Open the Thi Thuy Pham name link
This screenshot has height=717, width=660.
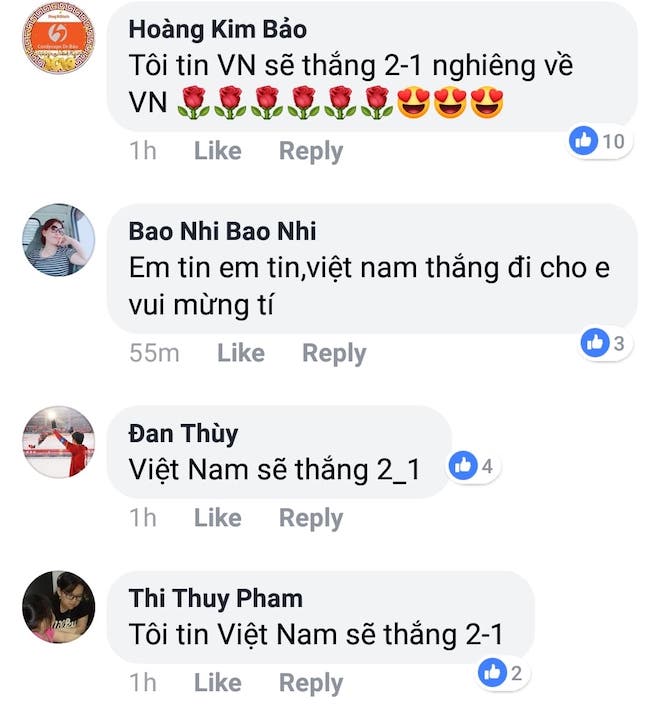pos(216,599)
